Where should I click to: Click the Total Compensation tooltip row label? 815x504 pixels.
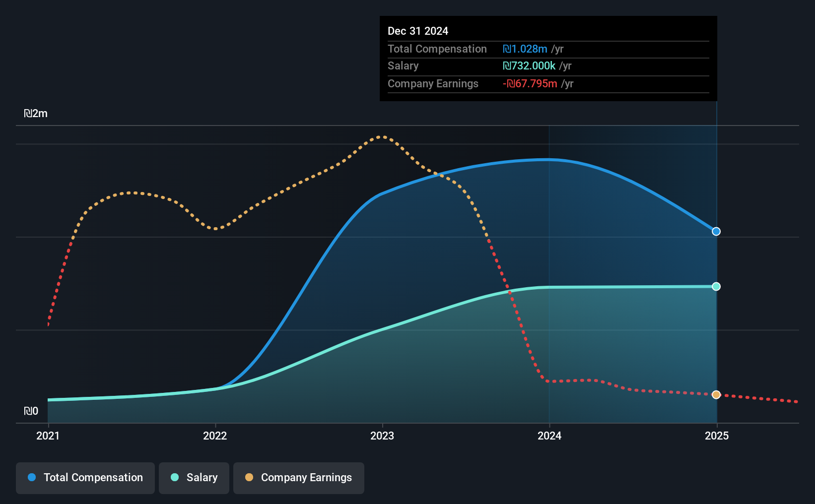437,49
